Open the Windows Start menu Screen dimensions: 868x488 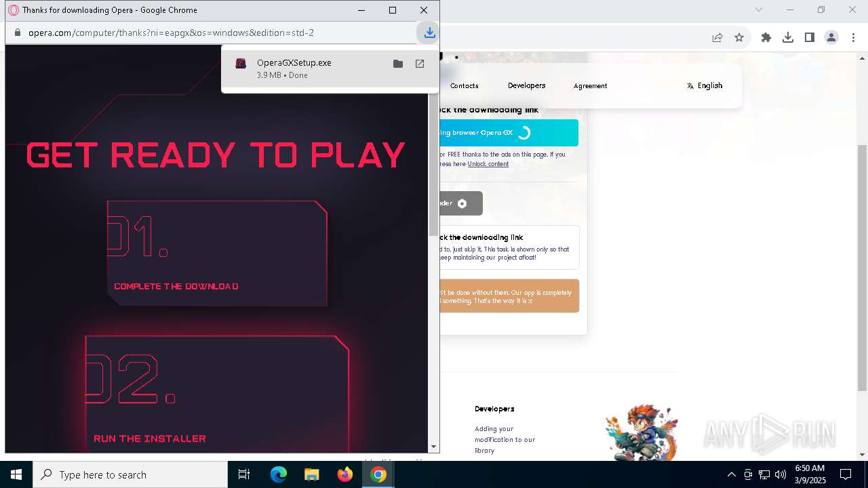tap(16, 474)
